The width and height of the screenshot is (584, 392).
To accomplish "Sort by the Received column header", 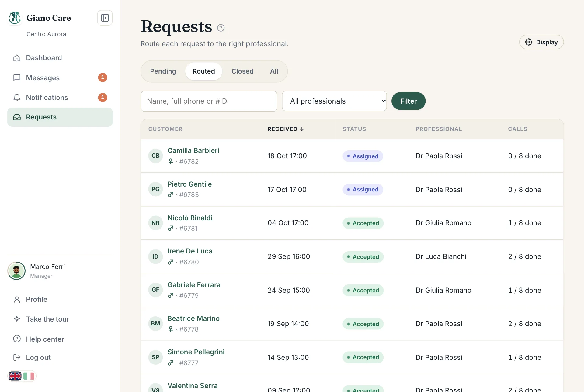I will [286, 129].
